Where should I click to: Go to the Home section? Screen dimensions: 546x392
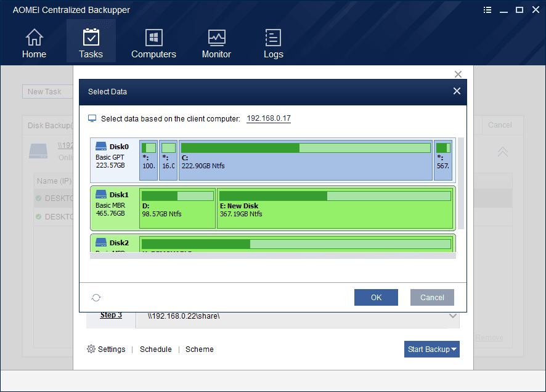(x=34, y=44)
